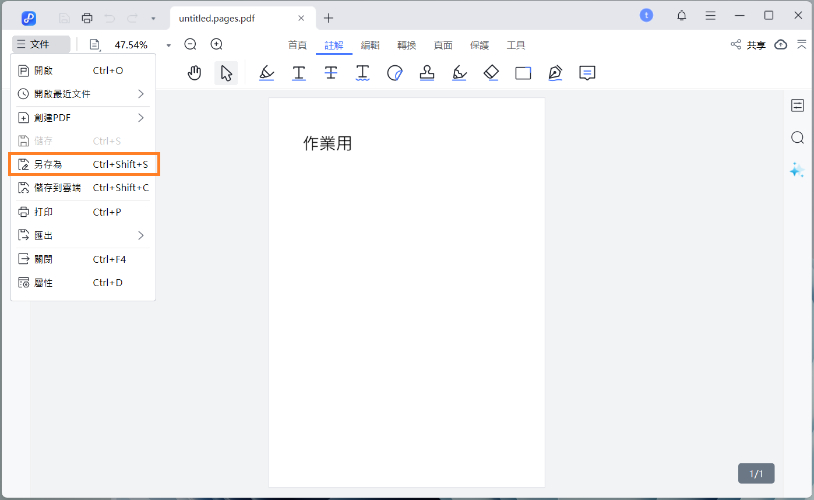Click the notification bell icon
This screenshot has height=500, width=814.
(682, 16)
